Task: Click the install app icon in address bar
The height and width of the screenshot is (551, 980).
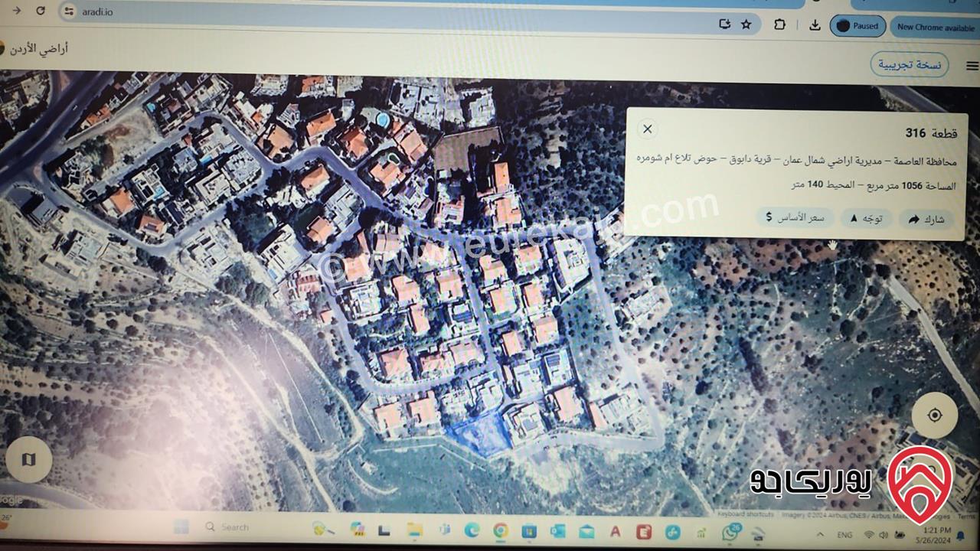Action: pyautogui.click(x=724, y=24)
